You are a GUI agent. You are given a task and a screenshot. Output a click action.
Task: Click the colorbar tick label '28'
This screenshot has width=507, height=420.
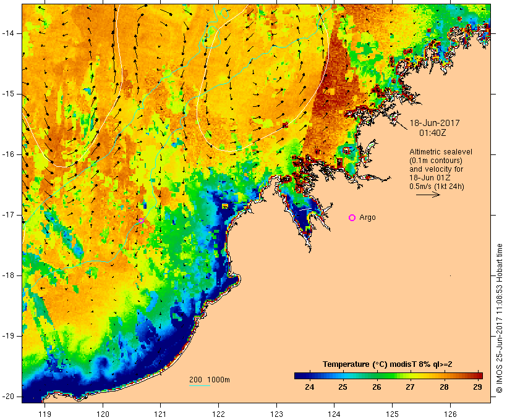click(x=444, y=387)
